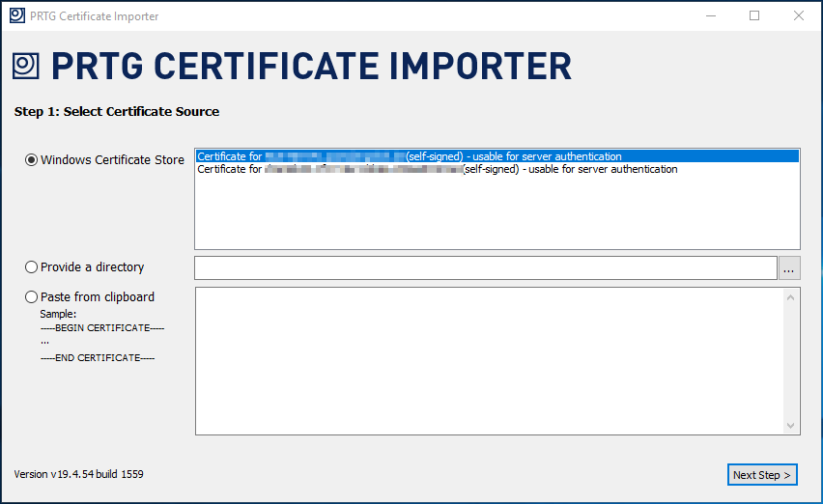Click the Step 1 Select Certificate Source heading
The height and width of the screenshot is (504, 823).
click(117, 112)
